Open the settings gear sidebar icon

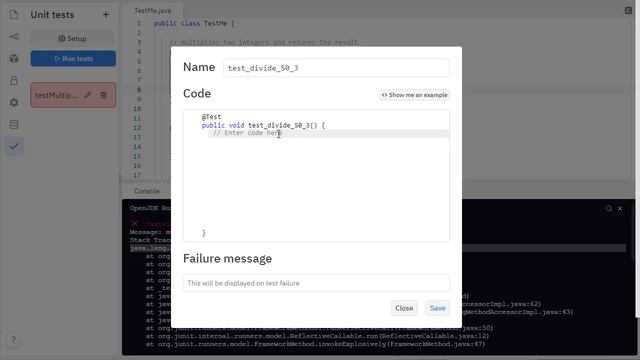(x=14, y=102)
